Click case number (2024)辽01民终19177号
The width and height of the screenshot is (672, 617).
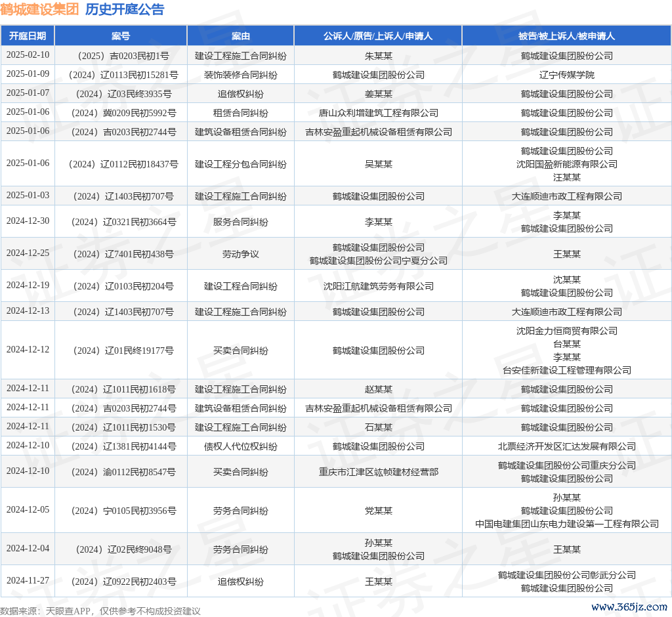(x=123, y=351)
